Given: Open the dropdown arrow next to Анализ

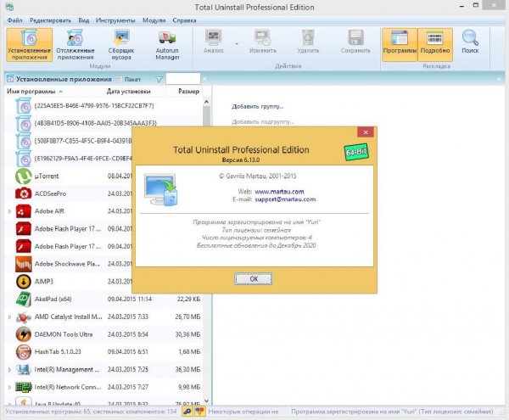Looking at the screenshot, I should (237, 43).
